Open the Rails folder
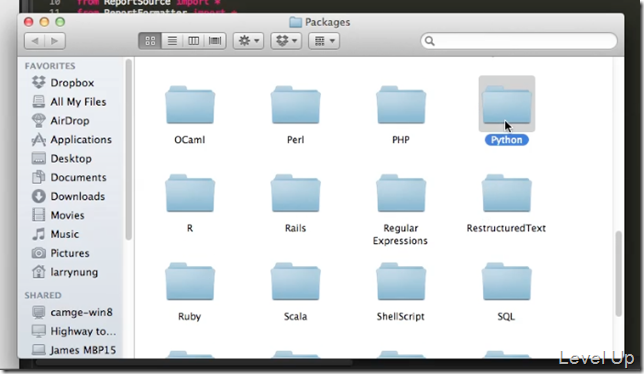644x374 pixels. click(x=295, y=193)
